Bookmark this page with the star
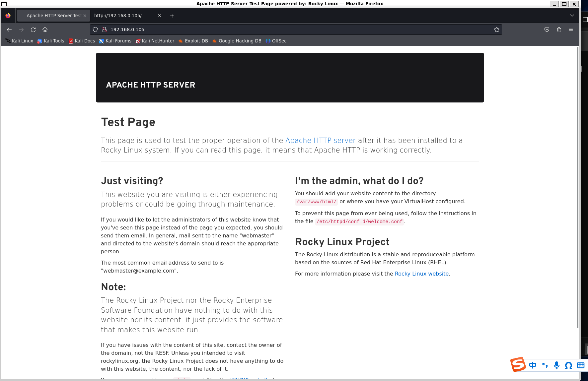 (497, 30)
